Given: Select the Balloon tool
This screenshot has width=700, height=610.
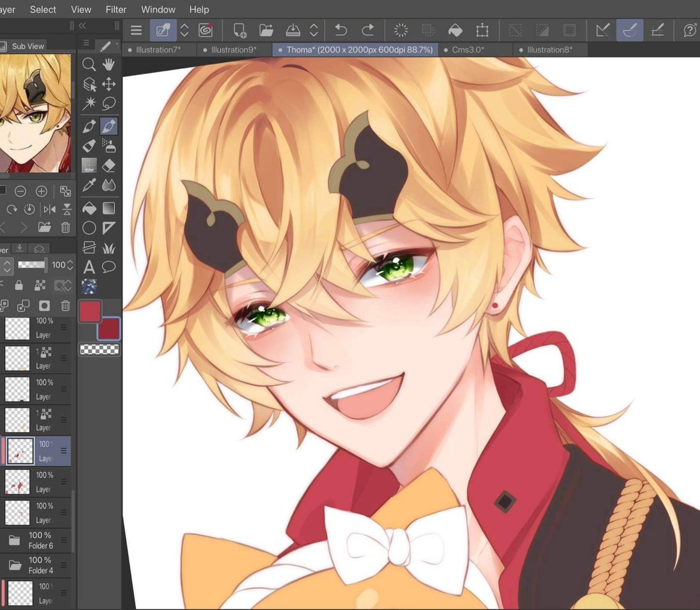Looking at the screenshot, I should tap(108, 267).
